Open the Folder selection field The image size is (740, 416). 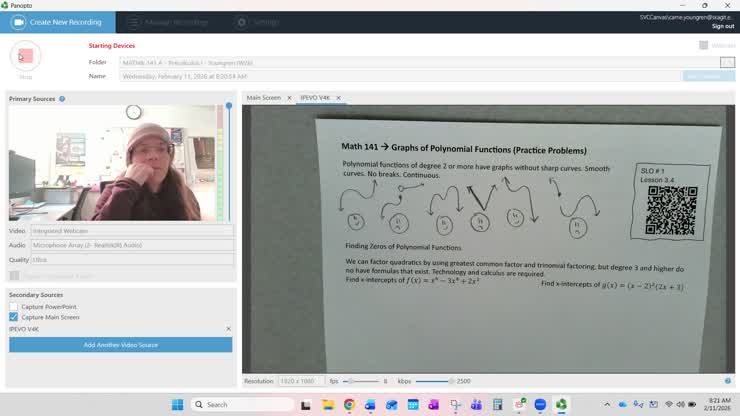pos(419,62)
